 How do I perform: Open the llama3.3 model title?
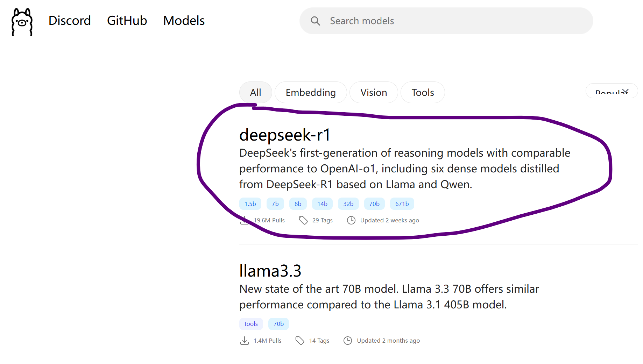pos(270,271)
